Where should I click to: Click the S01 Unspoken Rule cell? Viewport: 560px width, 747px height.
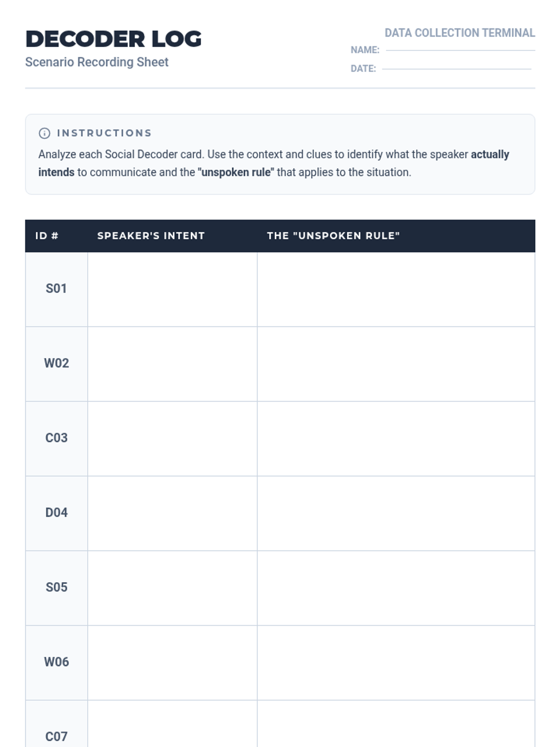tap(396, 289)
